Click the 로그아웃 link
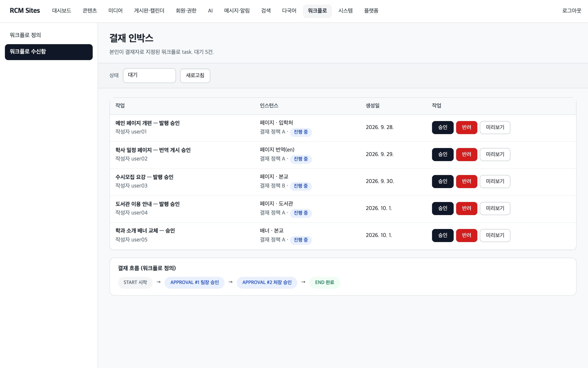The height and width of the screenshot is (368, 588). tap(572, 11)
